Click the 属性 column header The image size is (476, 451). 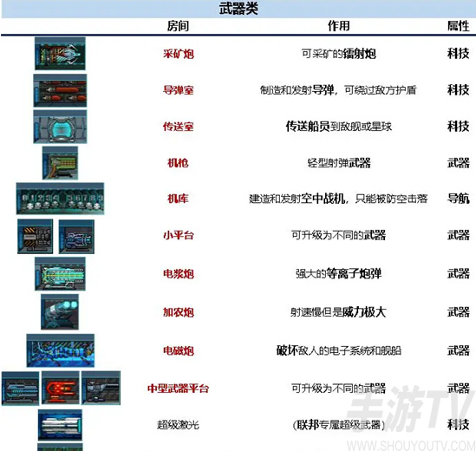tap(459, 26)
